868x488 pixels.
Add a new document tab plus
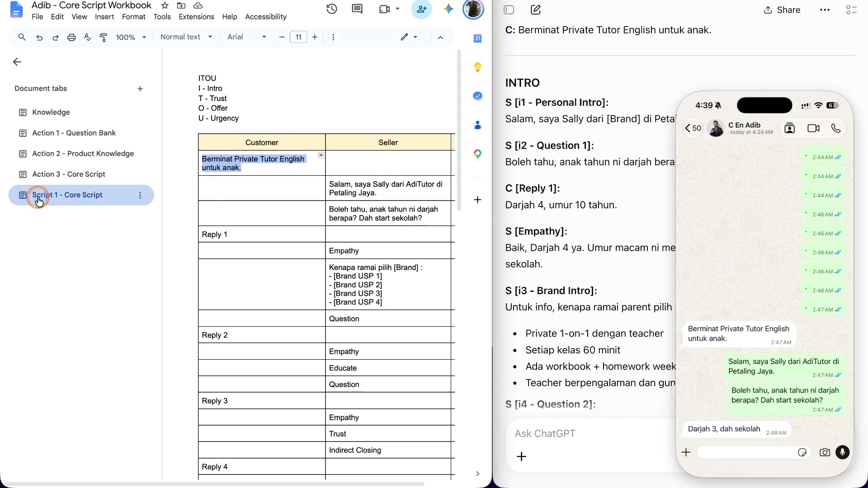(140, 89)
